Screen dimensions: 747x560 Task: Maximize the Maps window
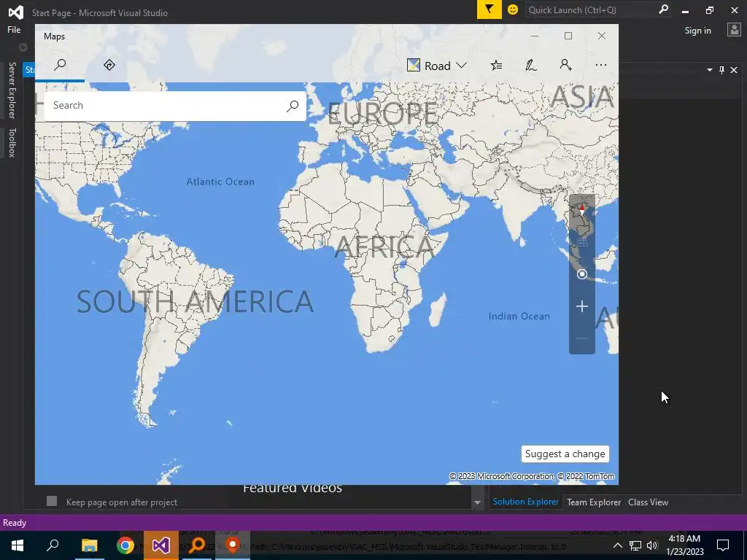click(568, 36)
